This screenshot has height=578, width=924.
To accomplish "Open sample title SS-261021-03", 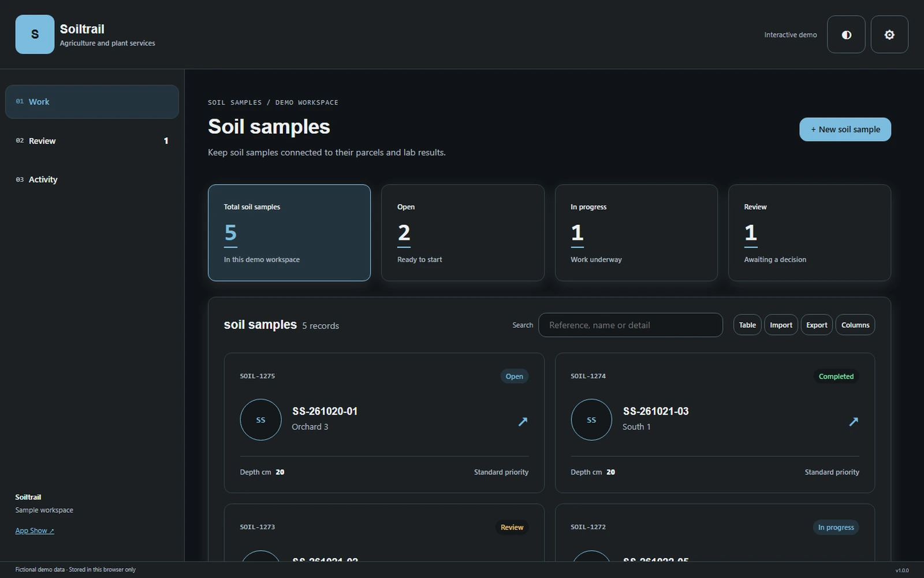I will click(x=655, y=411).
